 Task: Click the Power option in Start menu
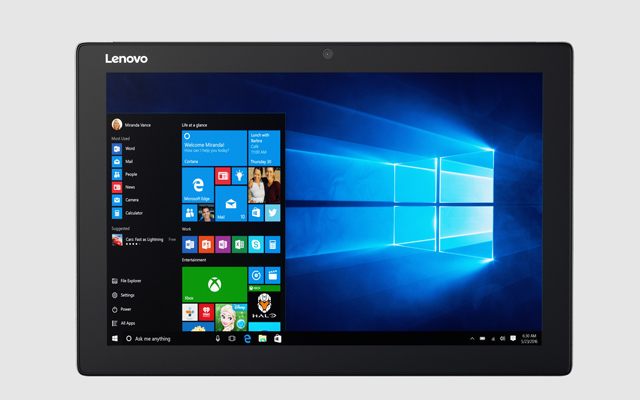point(121,309)
